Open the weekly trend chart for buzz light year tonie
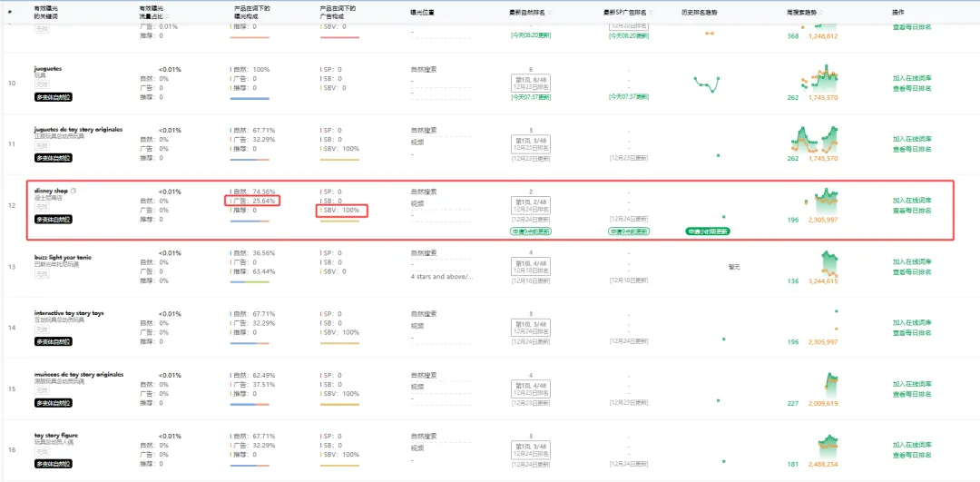Viewport: 980px width, 482px height. click(829, 262)
